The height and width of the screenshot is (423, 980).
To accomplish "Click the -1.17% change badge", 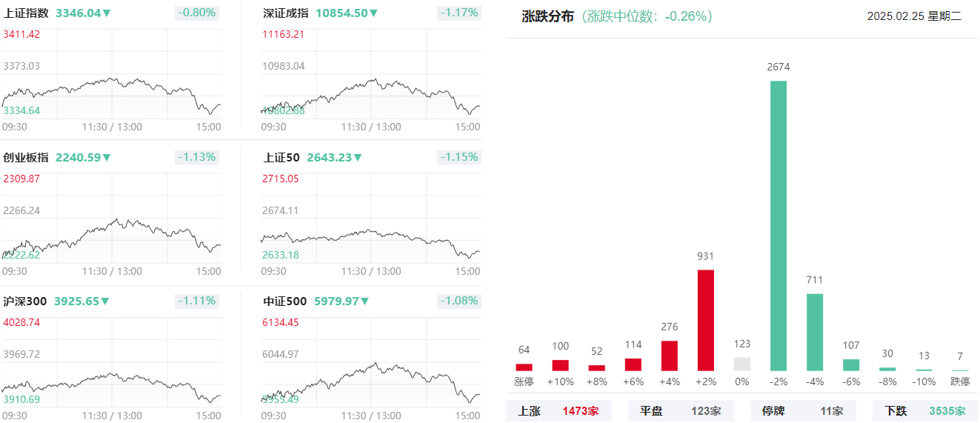I will pos(459,13).
